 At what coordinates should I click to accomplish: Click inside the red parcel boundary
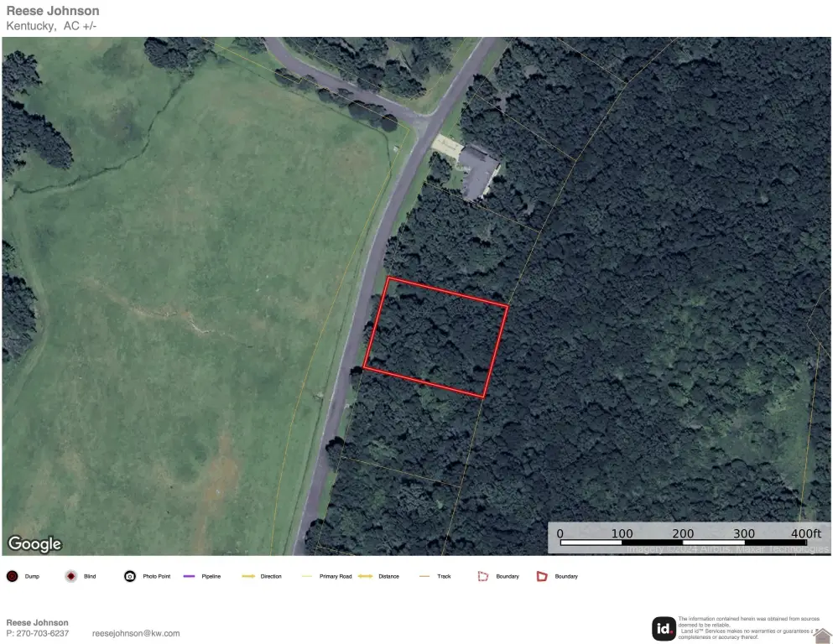click(x=435, y=337)
